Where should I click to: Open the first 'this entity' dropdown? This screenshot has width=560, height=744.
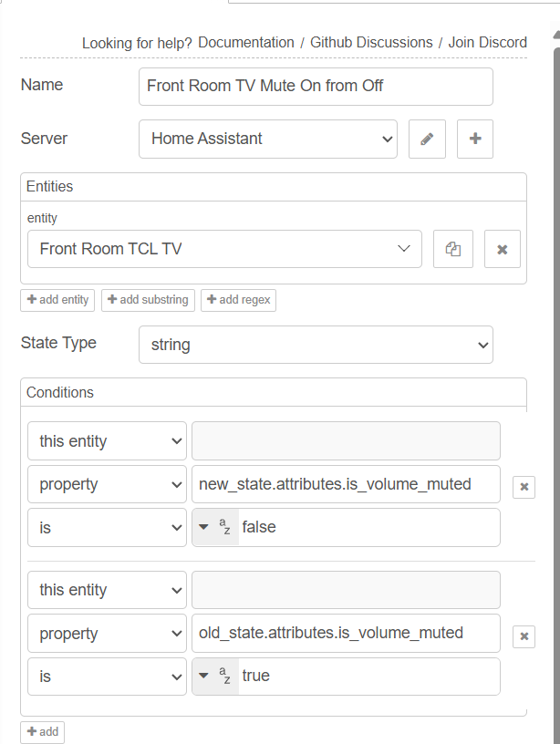click(107, 440)
